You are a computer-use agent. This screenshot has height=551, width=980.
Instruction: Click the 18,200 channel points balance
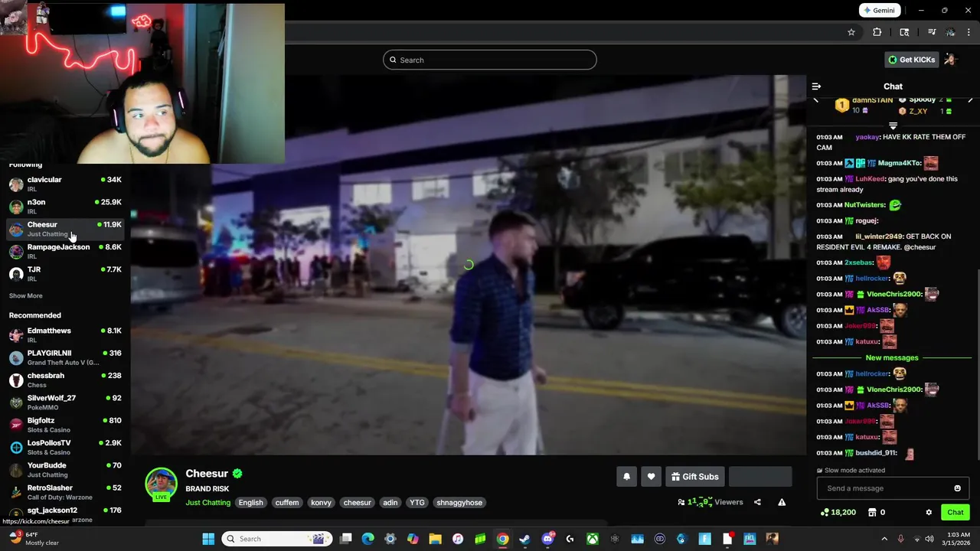coord(838,512)
